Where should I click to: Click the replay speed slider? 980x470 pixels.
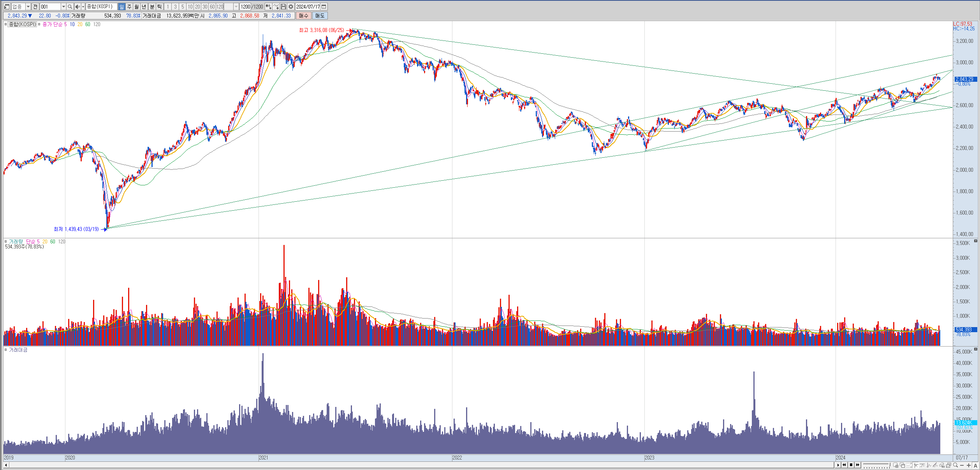tap(877, 465)
